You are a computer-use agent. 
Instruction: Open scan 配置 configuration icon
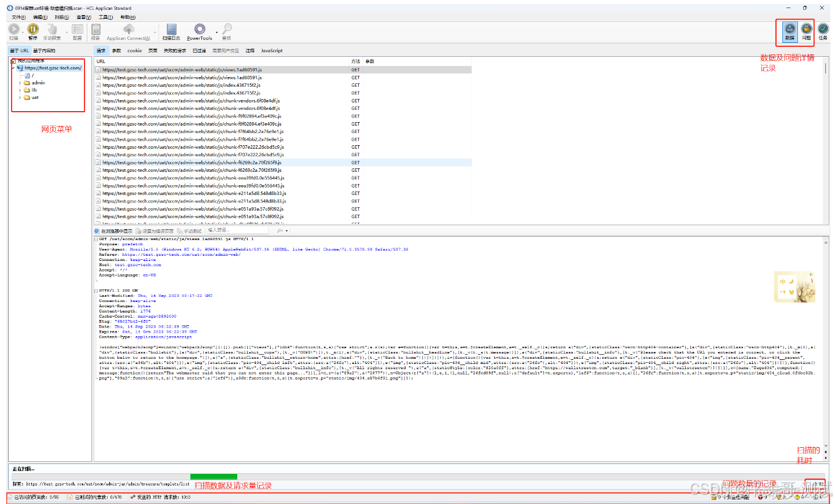tap(78, 29)
